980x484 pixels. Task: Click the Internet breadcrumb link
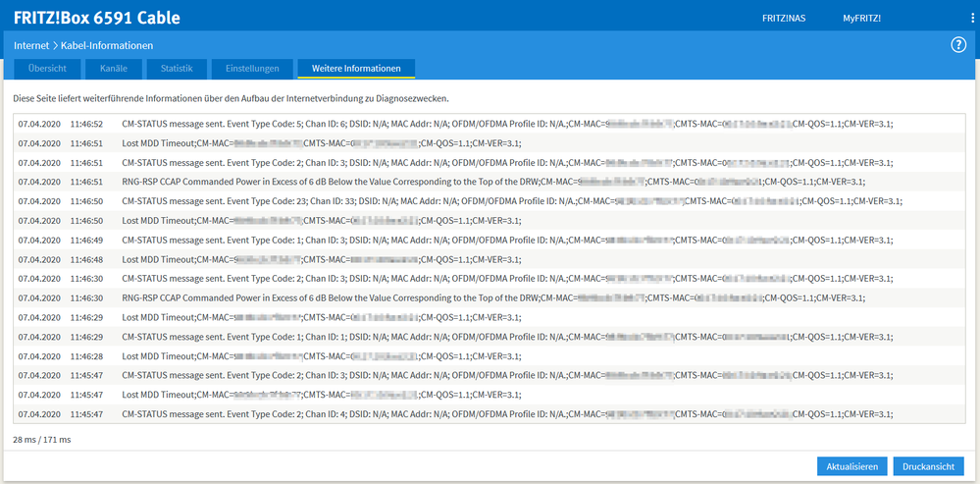pyautogui.click(x=31, y=45)
